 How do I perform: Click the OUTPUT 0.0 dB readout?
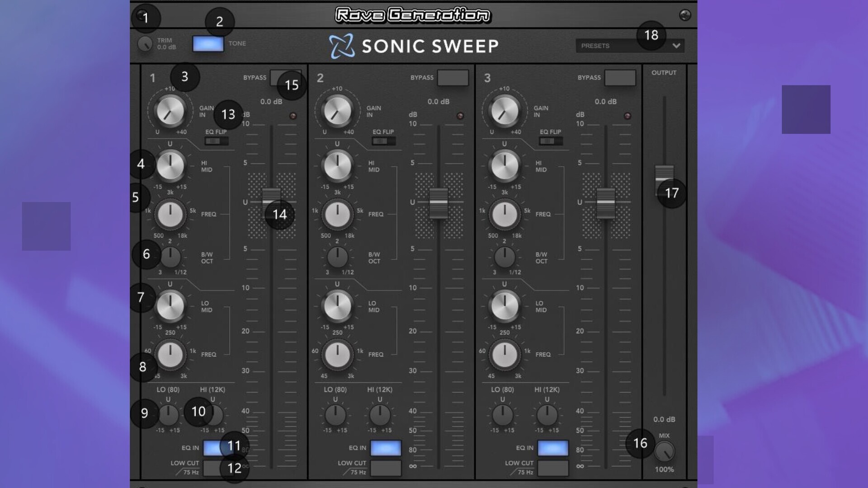click(x=664, y=419)
